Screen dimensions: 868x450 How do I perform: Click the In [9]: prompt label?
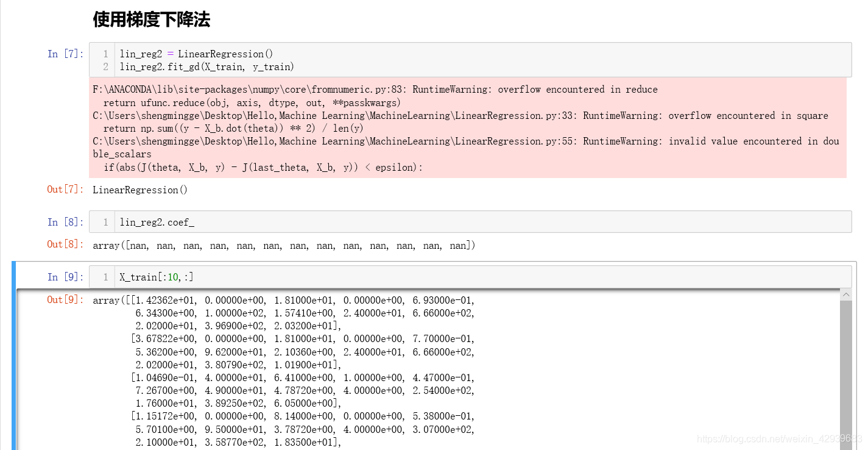click(x=66, y=277)
